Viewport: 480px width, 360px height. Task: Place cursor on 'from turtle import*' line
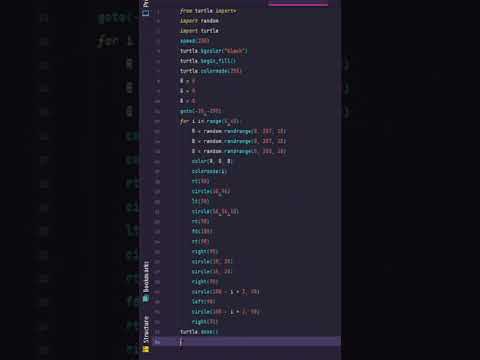click(x=208, y=11)
